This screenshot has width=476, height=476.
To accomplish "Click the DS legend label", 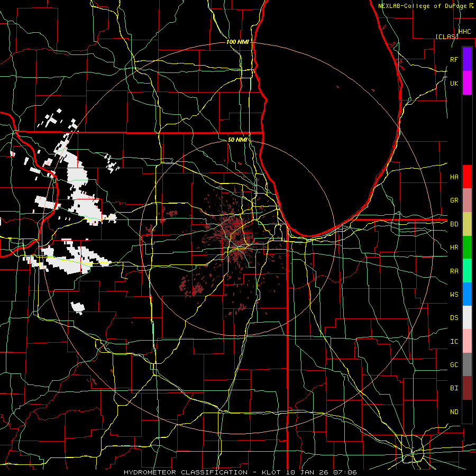I will tap(454, 318).
